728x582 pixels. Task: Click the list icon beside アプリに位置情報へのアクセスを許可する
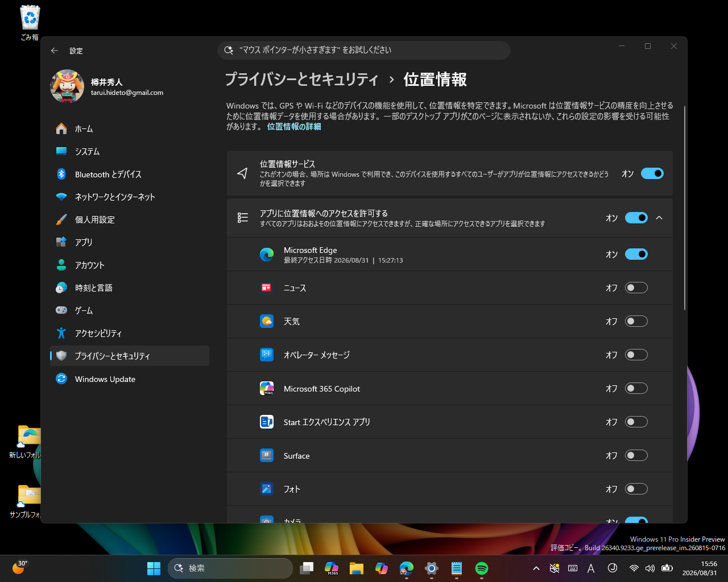click(x=243, y=218)
